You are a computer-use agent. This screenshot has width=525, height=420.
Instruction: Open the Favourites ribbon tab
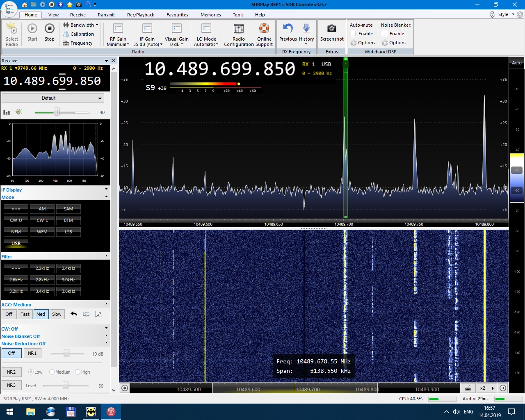(x=177, y=15)
